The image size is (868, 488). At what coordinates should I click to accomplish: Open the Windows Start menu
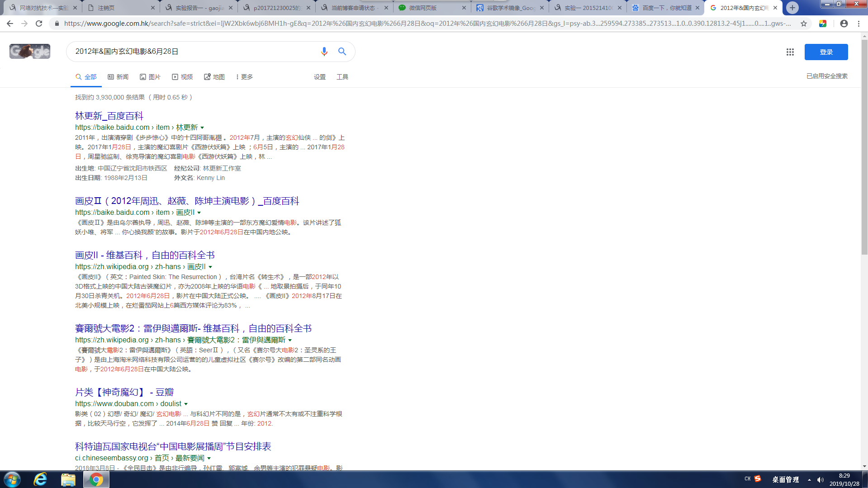pos(12,479)
